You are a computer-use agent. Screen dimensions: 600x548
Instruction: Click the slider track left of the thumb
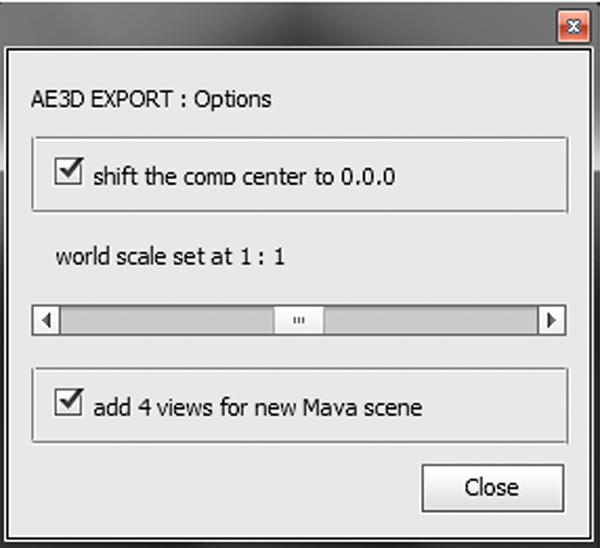pos(167,320)
